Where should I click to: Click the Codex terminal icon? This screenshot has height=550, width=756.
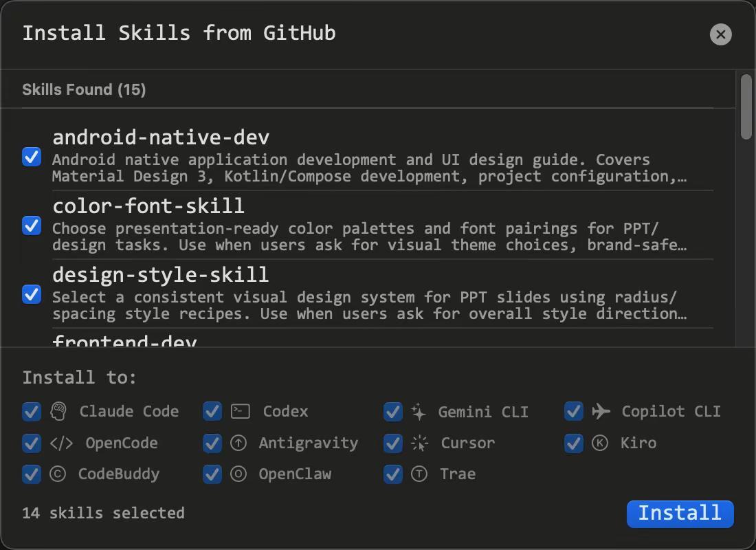click(238, 411)
